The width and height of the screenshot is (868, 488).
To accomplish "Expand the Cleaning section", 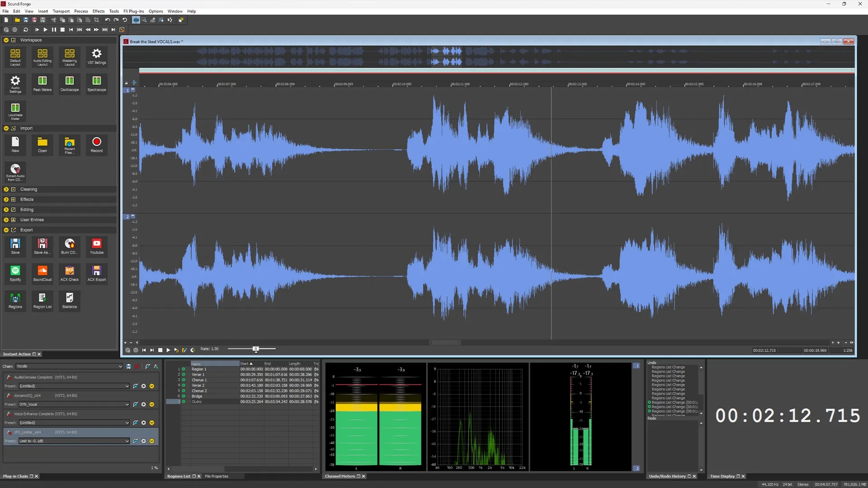I will pos(6,189).
